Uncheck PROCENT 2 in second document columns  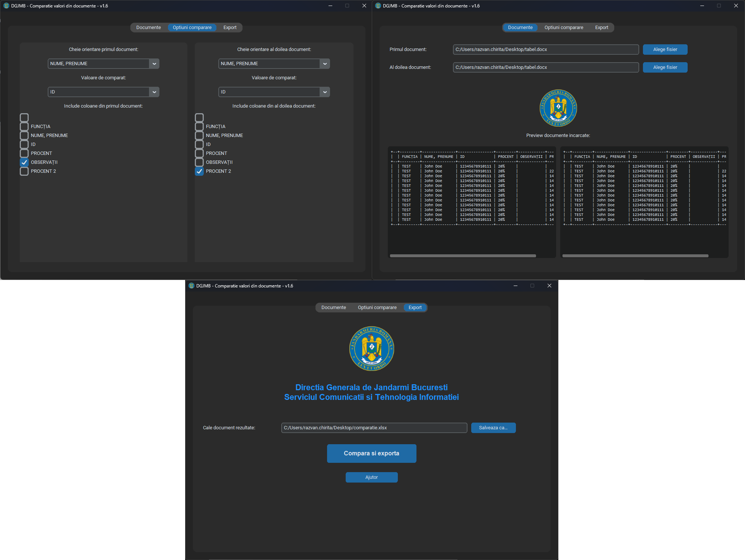199,171
